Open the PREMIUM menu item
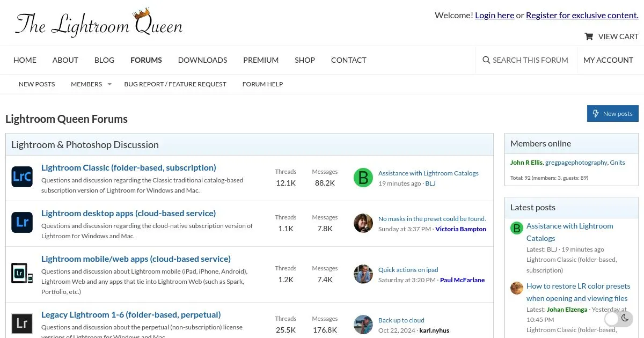The width and height of the screenshot is (644, 338). pyautogui.click(x=261, y=60)
